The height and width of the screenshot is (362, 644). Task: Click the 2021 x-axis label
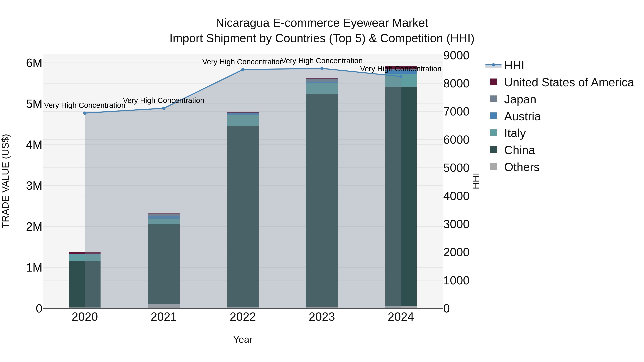164,317
